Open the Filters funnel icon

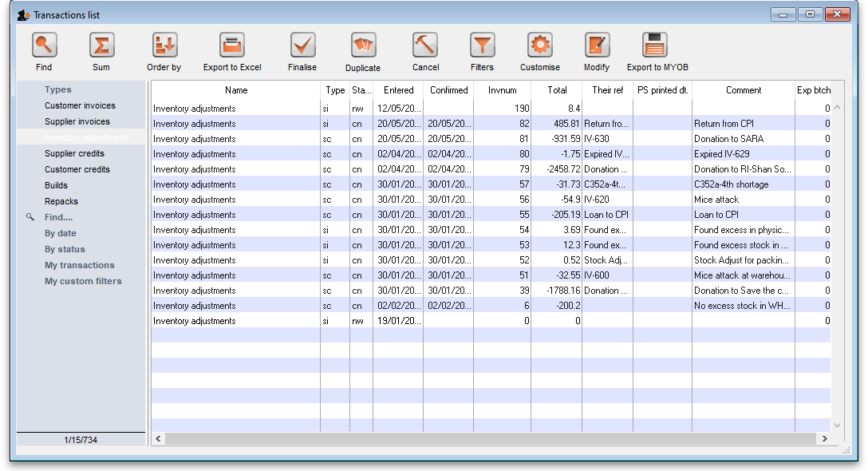pyautogui.click(x=482, y=46)
